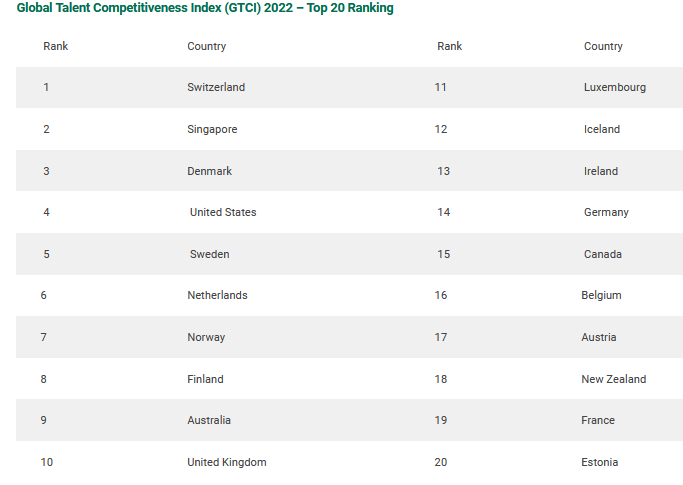Click the Belgium country cell

601,295
